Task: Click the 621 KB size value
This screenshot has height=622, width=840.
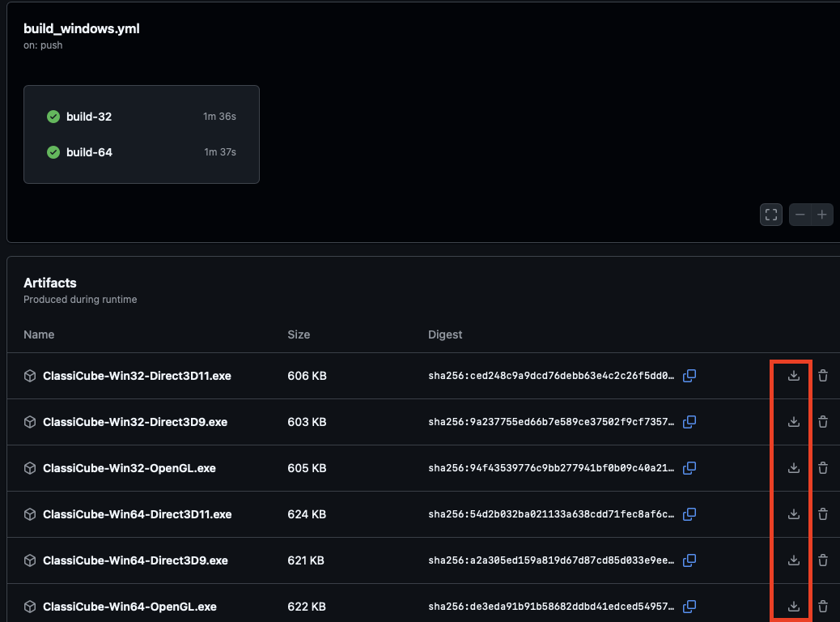Action: (x=306, y=560)
